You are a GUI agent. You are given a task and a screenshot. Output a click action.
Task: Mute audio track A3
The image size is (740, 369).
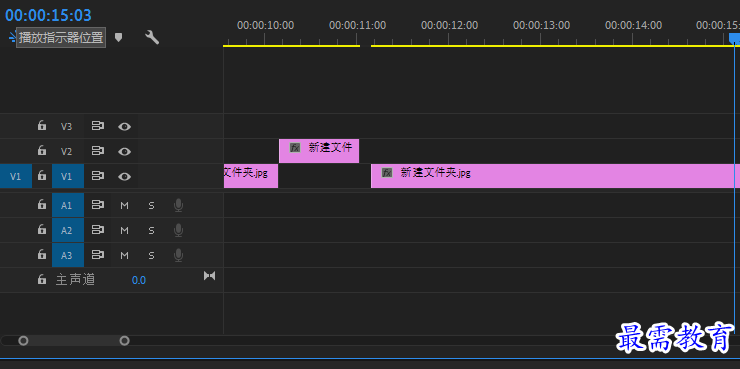124,255
